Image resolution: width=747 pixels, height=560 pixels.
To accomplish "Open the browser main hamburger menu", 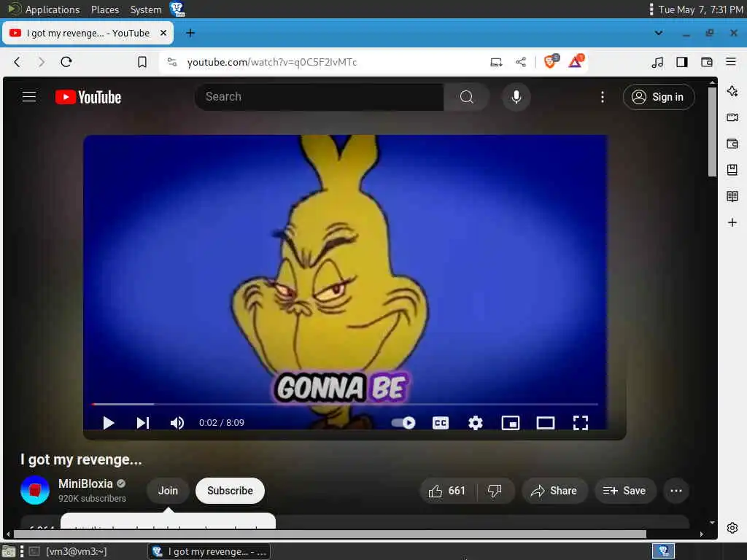I will (x=731, y=61).
